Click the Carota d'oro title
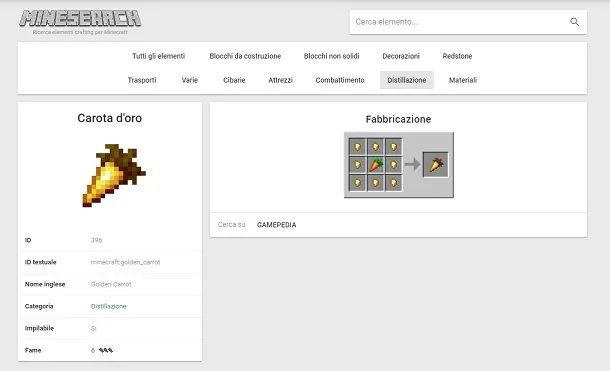The width and height of the screenshot is (610, 371). pos(110,118)
